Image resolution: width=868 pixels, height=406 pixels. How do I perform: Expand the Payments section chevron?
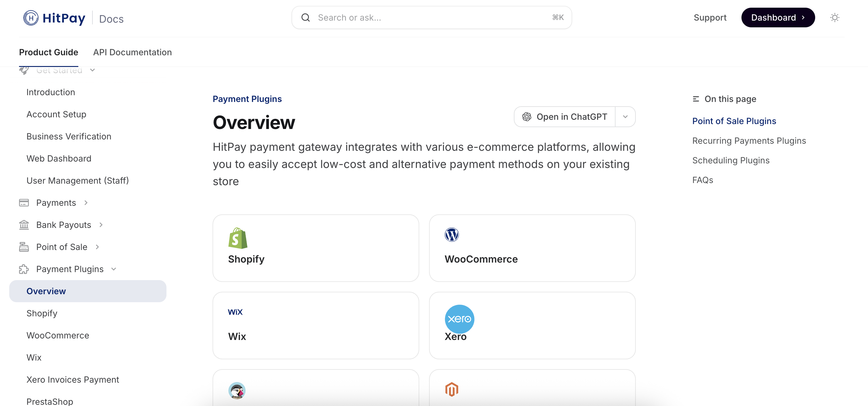pyautogui.click(x=86, y=203)
